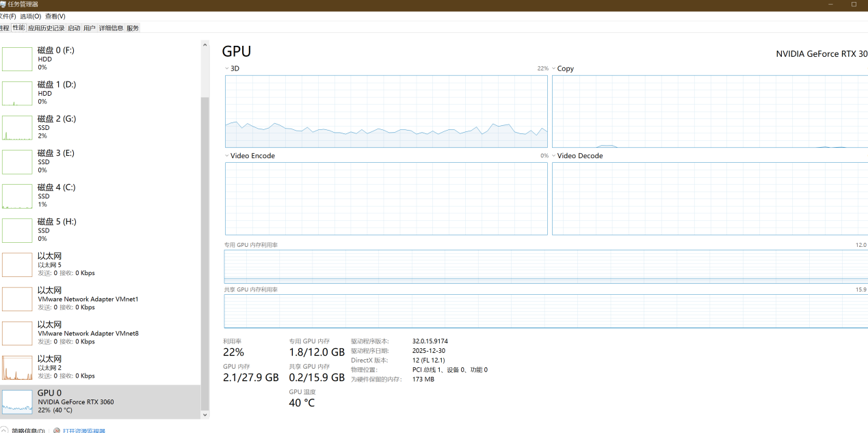Screen dimensions: 868x433
Task: Open the 磁盘 1 (D:) performance graph
Action: pos(17,93)
